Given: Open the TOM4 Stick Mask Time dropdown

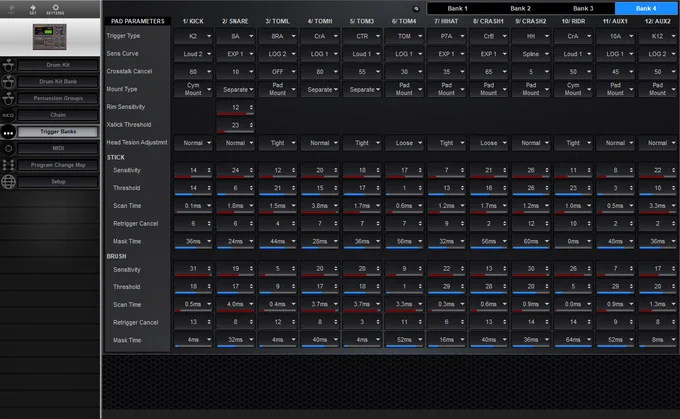Looking at the screenshot, I should point(404,241).
